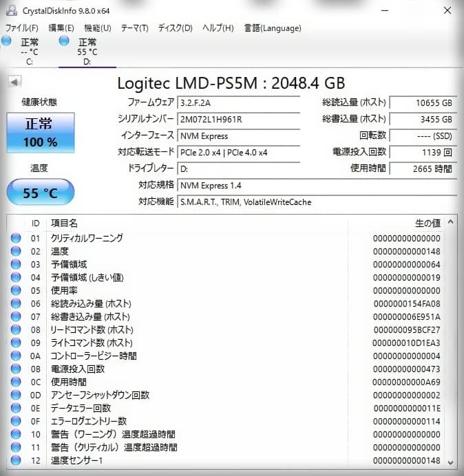Click the scroll down arrow of attribute list
464x476 pixels.
pos(451,462)
